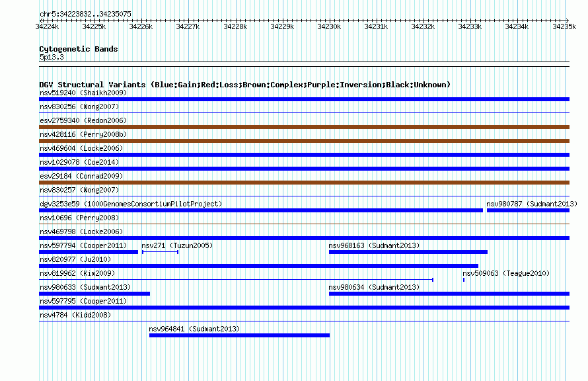Click the small nsv509063 marker
This screenshot has height=381, width=588.
[x=464, y=280]
